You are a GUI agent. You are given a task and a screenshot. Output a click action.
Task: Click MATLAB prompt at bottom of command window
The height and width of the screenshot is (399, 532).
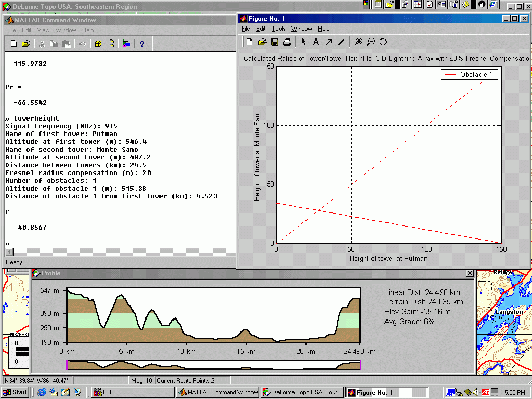[7, 244]
